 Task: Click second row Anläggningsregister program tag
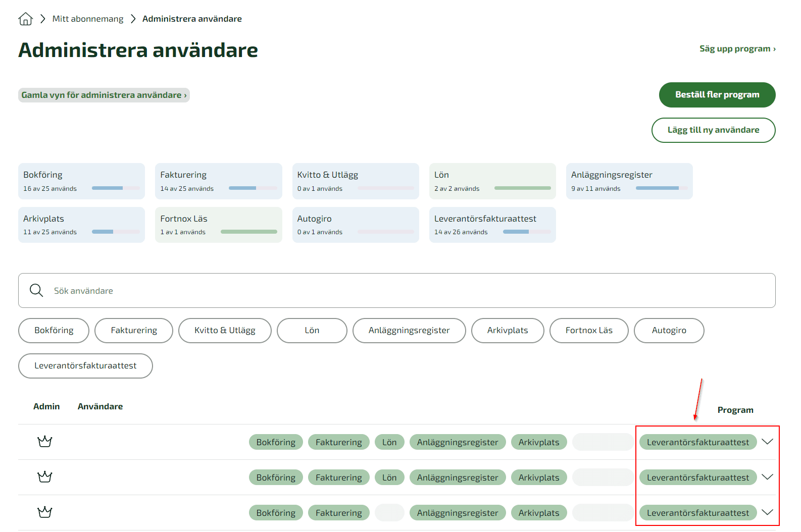coord(458,477)
